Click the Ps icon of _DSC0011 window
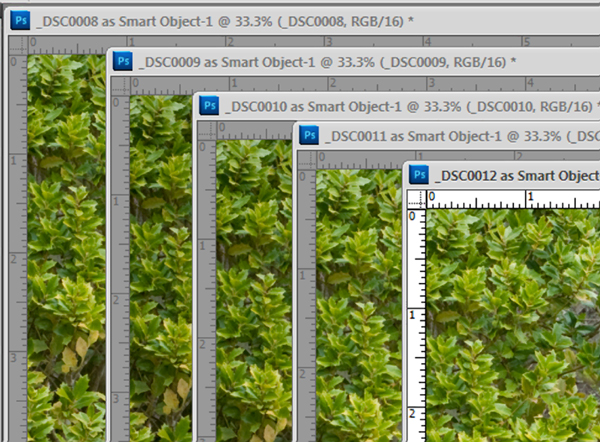The image size is (600, 442). (x=309, y=135)
